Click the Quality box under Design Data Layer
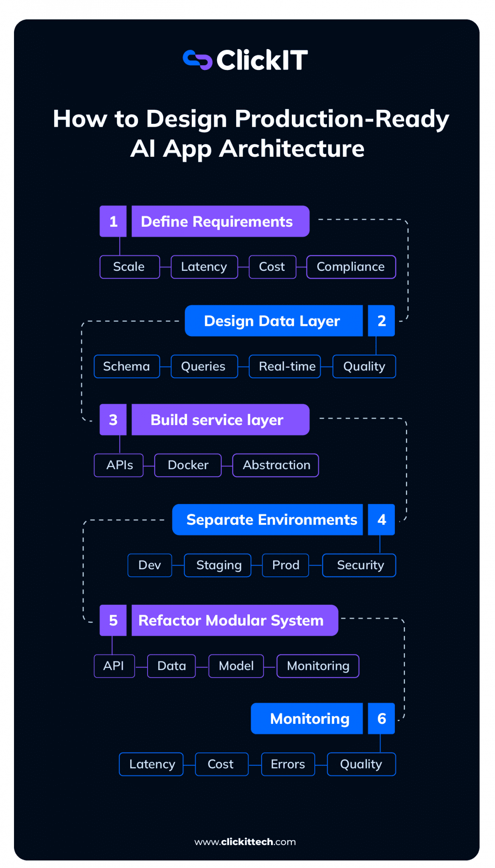 [364, 367]
